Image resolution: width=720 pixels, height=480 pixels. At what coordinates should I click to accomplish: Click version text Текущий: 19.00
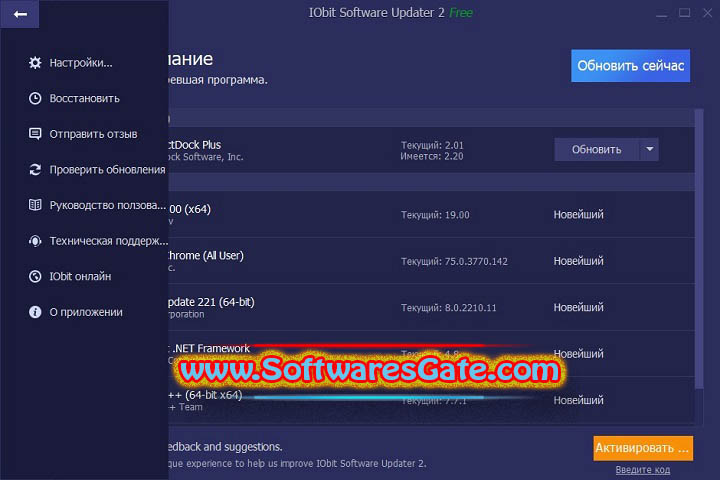435,215
